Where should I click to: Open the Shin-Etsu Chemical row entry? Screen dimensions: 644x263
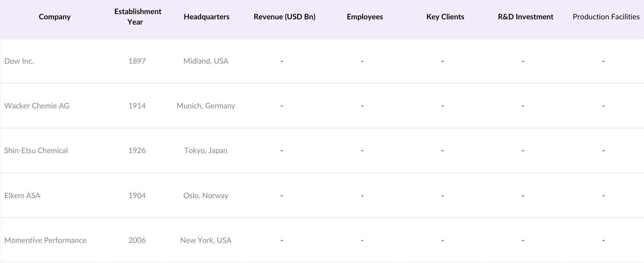(36, 151)
